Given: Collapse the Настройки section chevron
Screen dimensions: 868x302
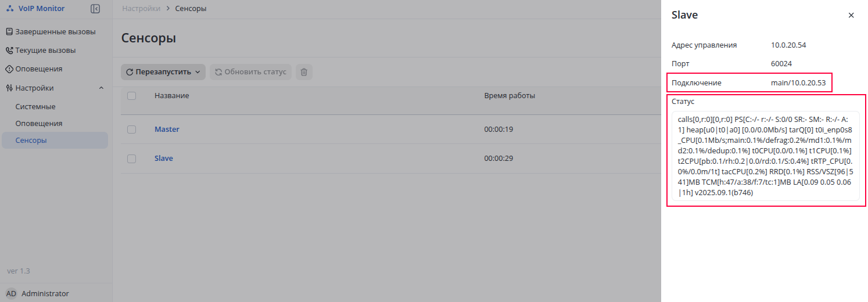Looking at the screenshot, I should coord(101,88).
